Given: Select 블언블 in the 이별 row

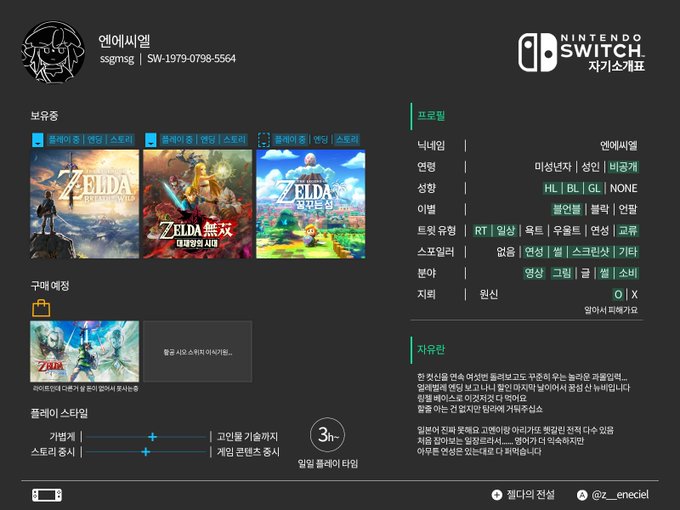Looking at the screenshot, I should pos(566,209).
